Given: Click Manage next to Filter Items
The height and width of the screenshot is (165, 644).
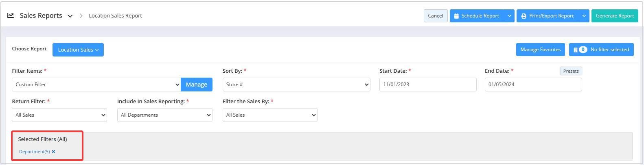Looking at the screenshot, I should 197,85.
